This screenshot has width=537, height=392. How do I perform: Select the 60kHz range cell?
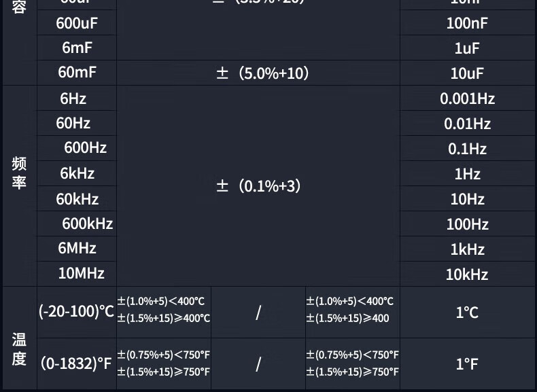tap(77, 199)
